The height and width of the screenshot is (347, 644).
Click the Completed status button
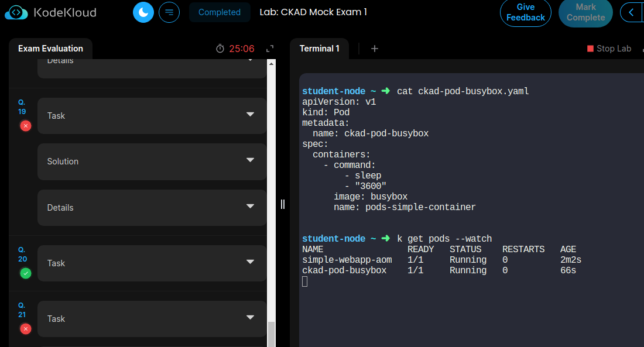click(x=219, y=12)
